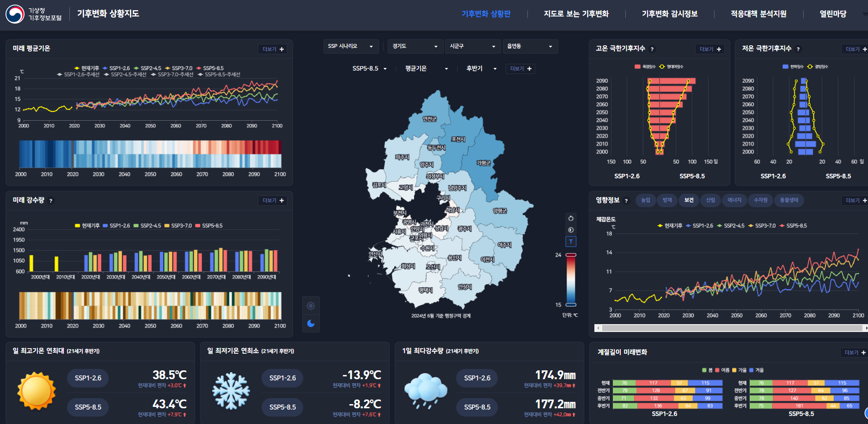
Task: Select the 방재 impact tab
Action: pos(667,200)
